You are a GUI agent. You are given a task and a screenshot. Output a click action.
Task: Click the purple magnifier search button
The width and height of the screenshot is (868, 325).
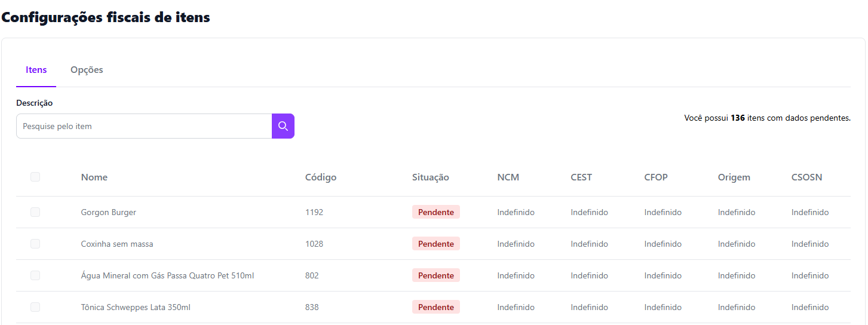[283, 126]
